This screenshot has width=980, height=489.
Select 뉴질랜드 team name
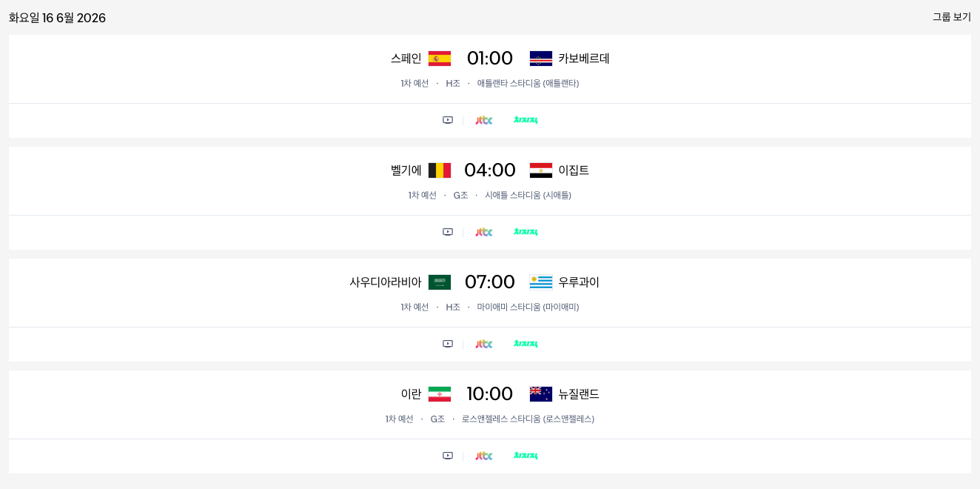tap(579, 394)
